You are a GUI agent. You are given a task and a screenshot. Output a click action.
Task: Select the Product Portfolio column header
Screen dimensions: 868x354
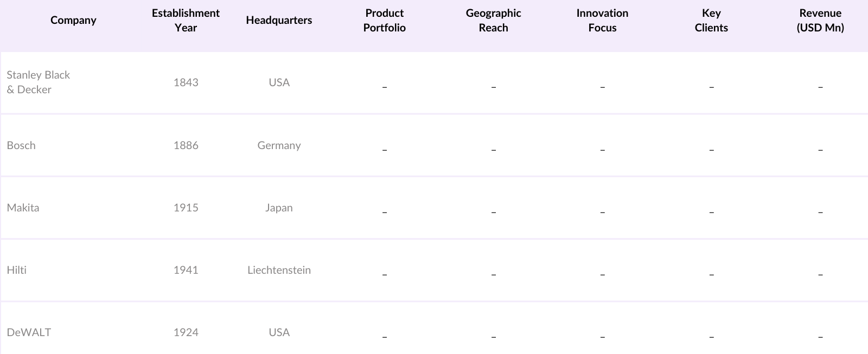(384, 21)
